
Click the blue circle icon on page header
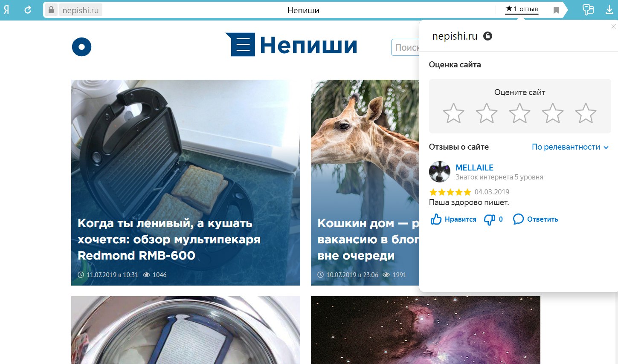pos(81,46)
